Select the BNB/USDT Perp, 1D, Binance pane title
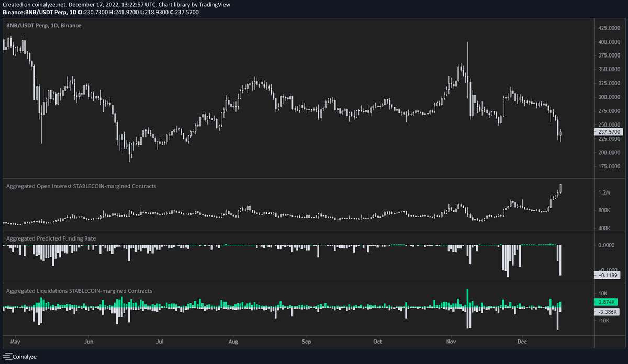Image resolution: width=628 pixels, height=364 pixels. [43, 25]
